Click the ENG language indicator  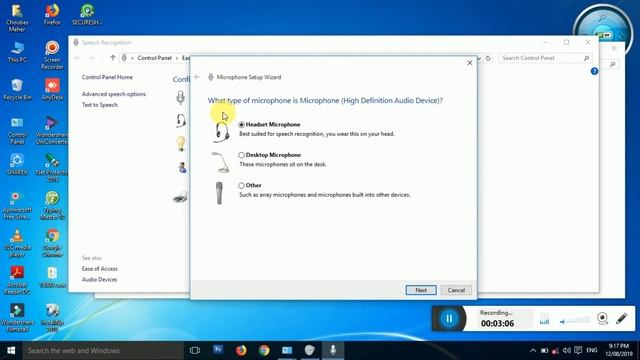592,351
